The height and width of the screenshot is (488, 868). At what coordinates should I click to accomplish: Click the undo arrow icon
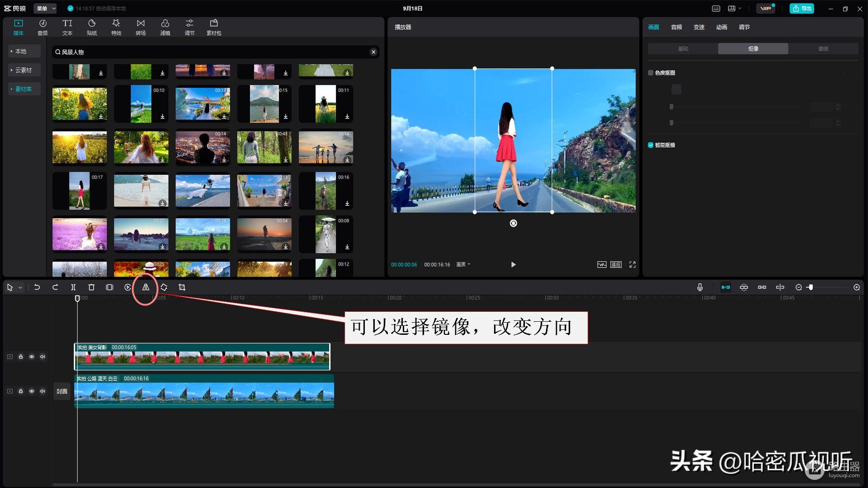coord(37,287)
